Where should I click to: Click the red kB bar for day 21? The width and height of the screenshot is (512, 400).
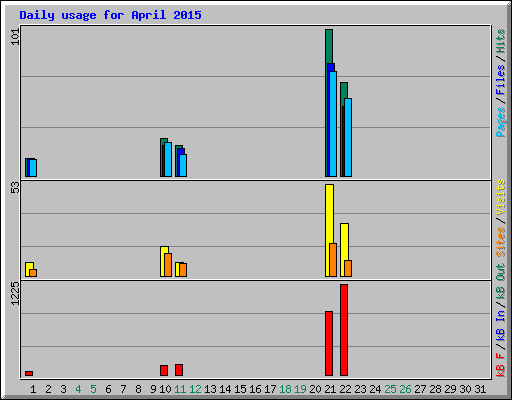[x=329, y=343]
